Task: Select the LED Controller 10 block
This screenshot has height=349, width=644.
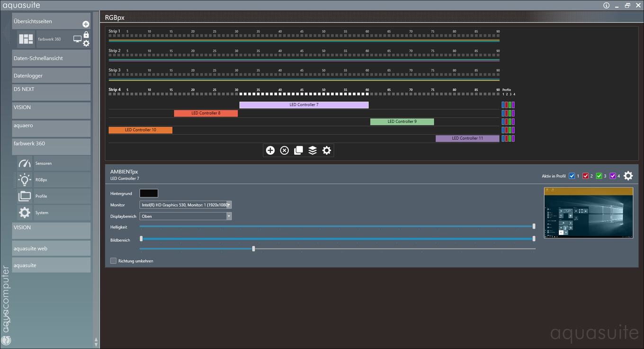Action: 141,130
